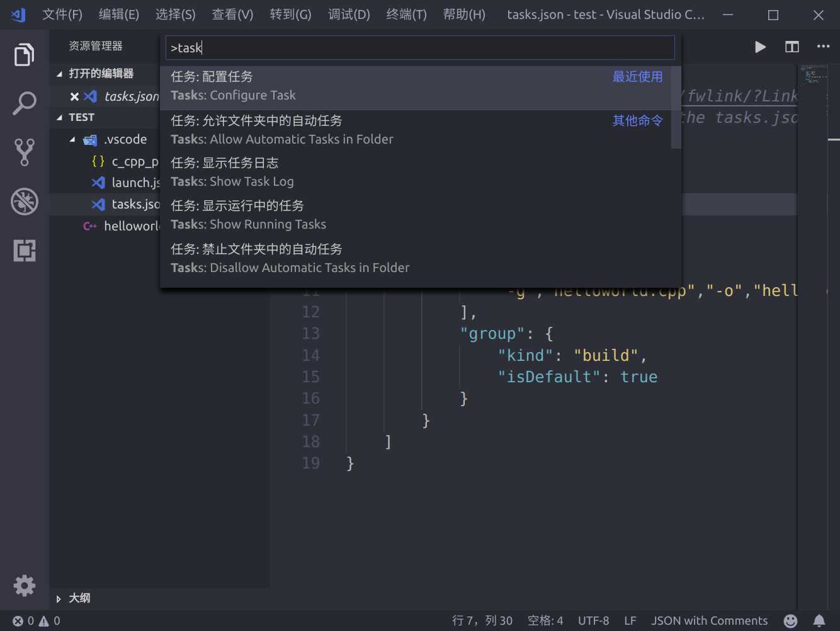Image resolution: width=840 pixels, height=631 pixels.
Task: Click the feedback smiley icon
Action: (x=790, y=621)
